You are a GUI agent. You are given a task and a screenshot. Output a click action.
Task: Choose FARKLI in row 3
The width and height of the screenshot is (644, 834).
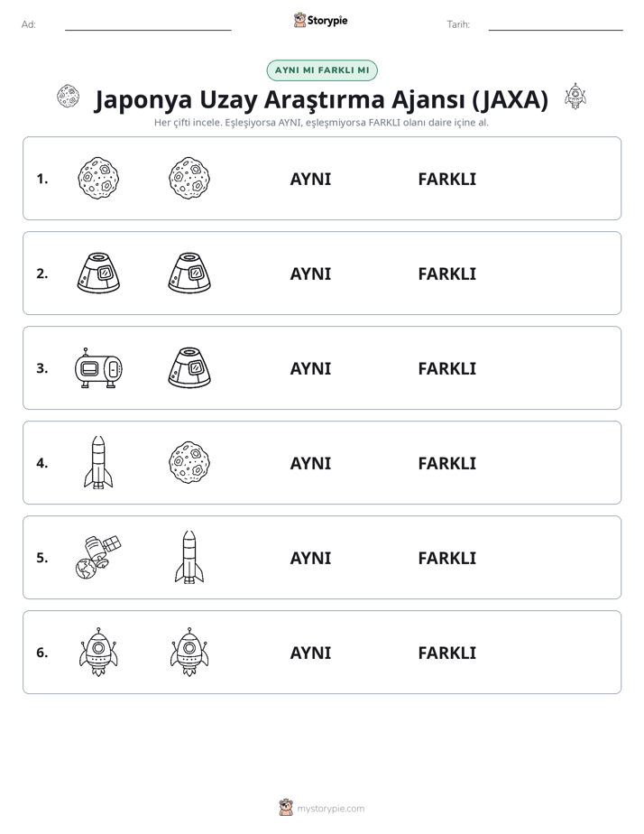pyautogui.click(x=446, y=368)
